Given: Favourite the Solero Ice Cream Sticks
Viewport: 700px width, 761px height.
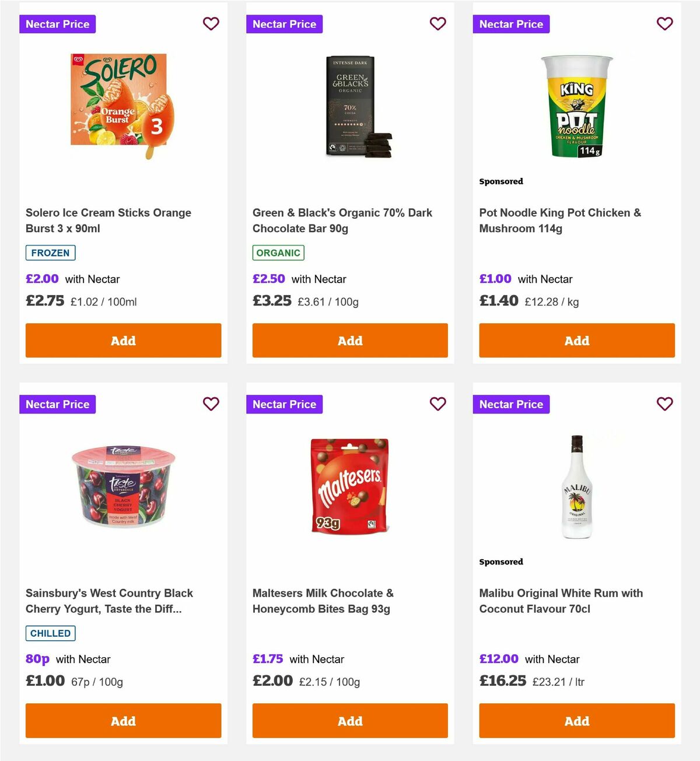Looking at the screenshot, I should [211, 24].
